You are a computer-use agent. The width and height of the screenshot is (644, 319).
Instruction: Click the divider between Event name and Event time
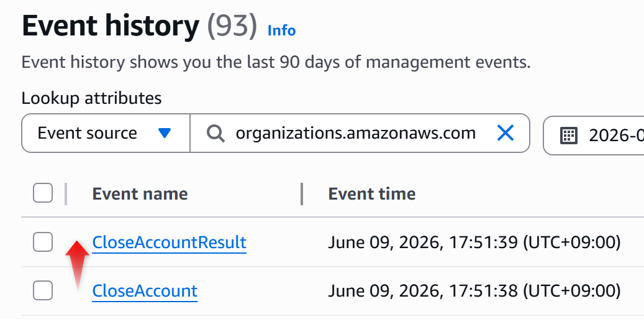coord(302,193)
